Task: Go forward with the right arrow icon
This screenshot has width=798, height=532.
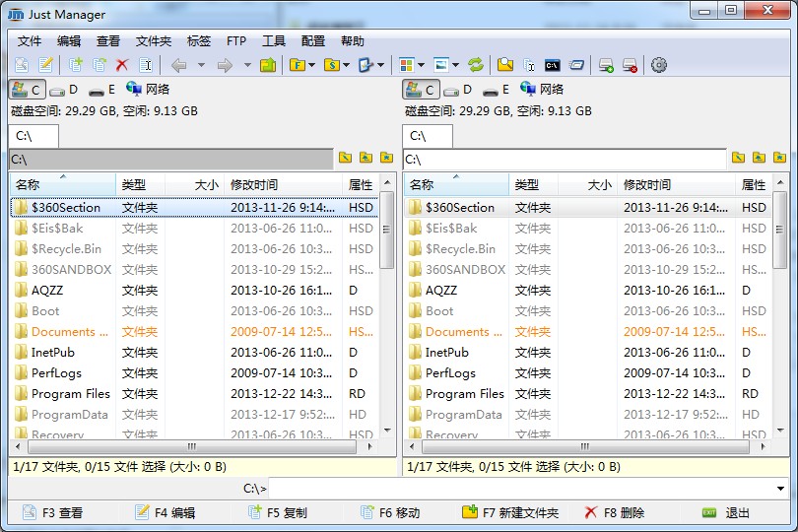Action: pos(225,65)
